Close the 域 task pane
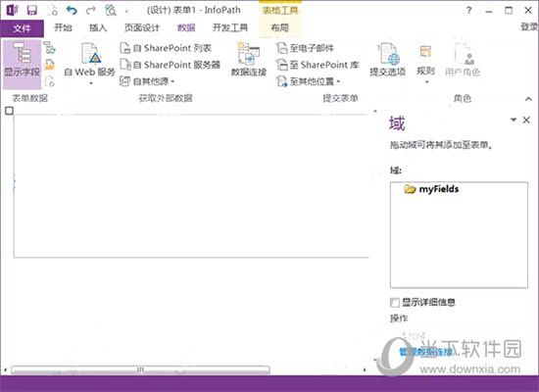539x392 pixels. point(526,120)
